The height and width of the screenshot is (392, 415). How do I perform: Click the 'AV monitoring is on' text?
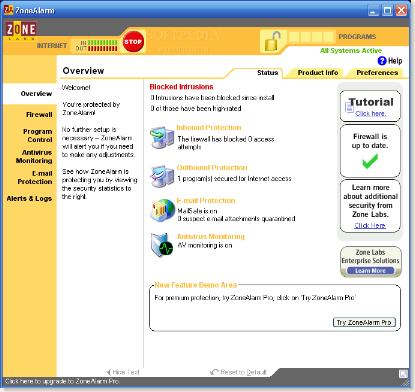click(205, 245)
